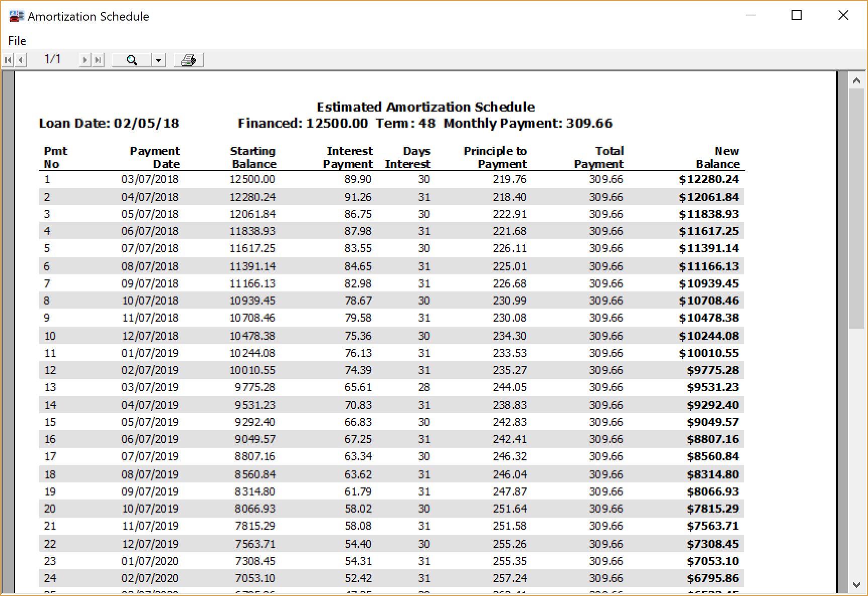
Task: Open the zoom level dropdown arrow
Action: coord(158,60)
